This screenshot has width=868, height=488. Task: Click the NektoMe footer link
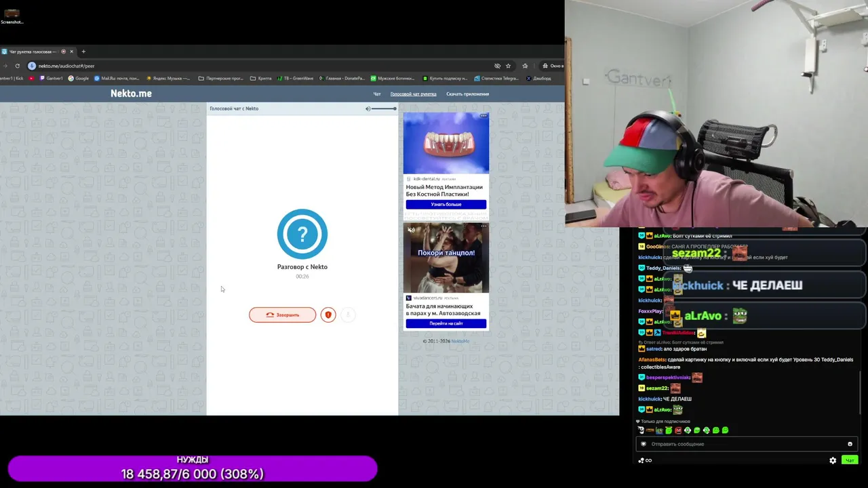click(x=460, y=341)
